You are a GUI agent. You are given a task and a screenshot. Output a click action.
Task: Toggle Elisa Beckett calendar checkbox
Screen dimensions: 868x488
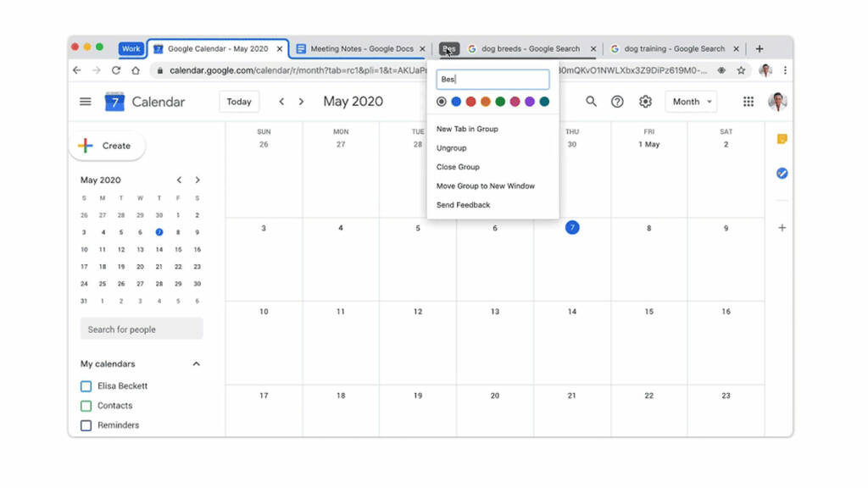coord(86,386)
